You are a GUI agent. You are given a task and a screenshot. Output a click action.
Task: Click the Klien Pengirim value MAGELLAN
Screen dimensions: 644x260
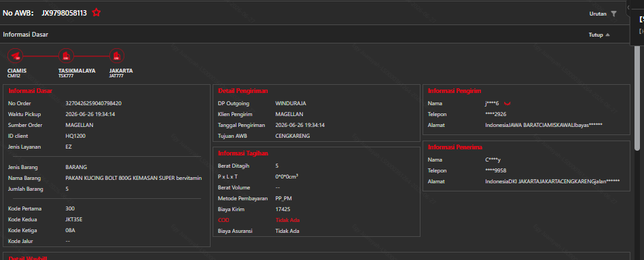(289, 114)
